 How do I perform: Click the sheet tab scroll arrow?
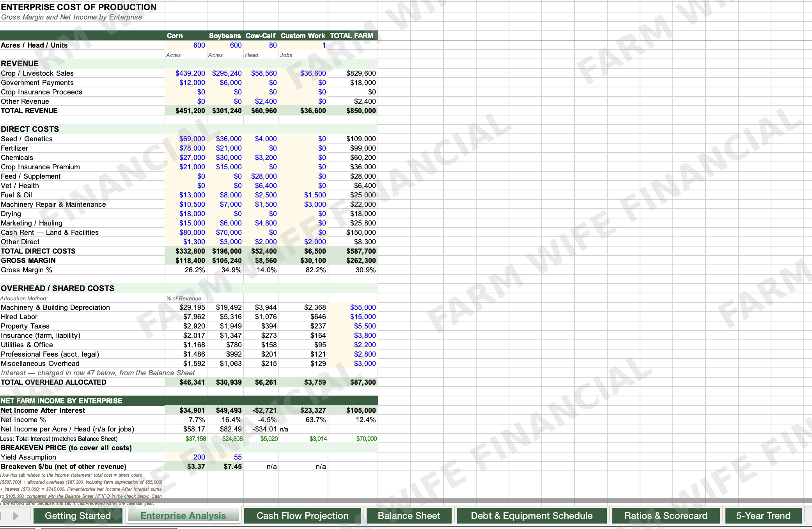pos(16,516)
